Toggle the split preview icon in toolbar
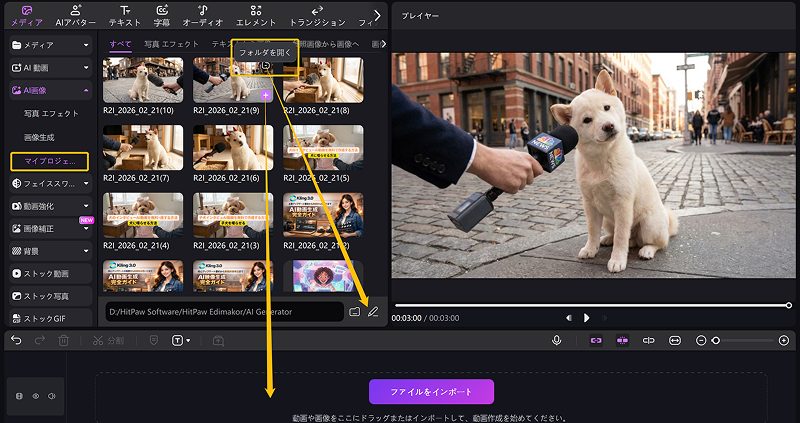The width and height of the screenshot is (800, 423). point(648,340)
